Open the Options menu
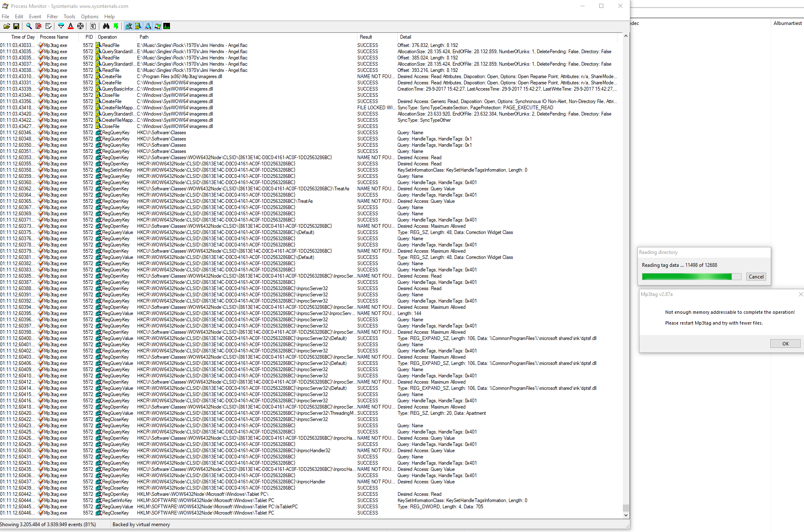 tap(89, 17)
